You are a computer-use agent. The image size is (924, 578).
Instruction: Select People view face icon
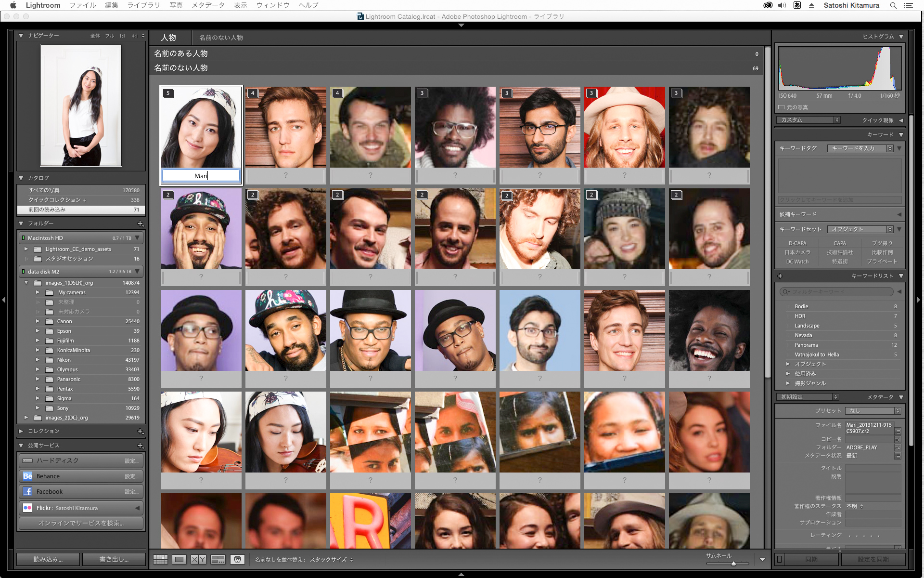237,559
